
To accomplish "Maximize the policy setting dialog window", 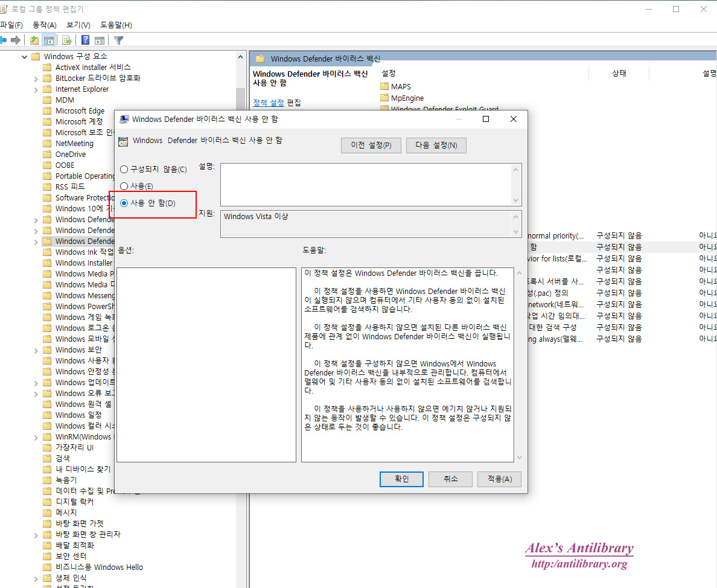I will 486,120.
